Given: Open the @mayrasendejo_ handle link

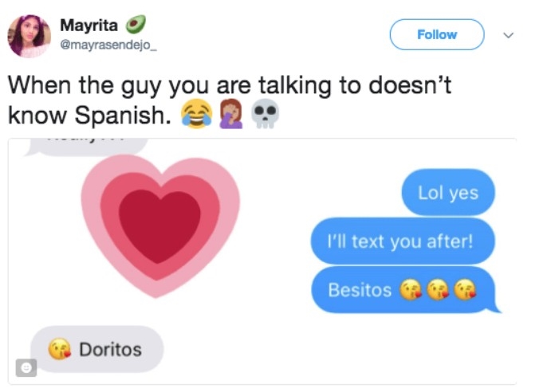Looking at the screenshot, I should coord(108,45).
